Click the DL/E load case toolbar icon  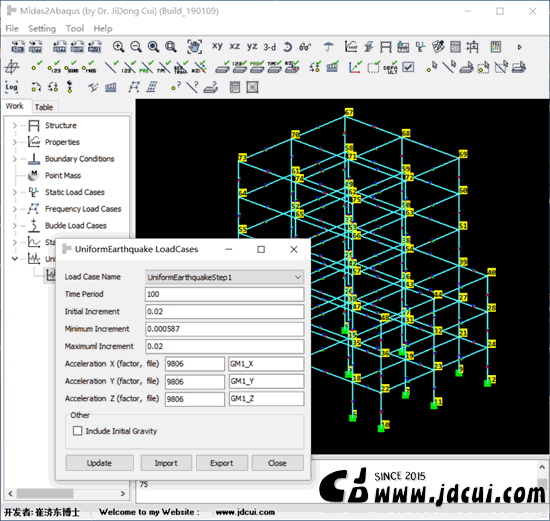coord(420,47)
